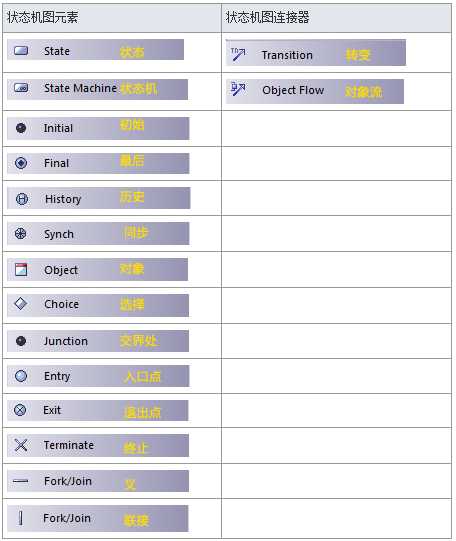Screen dimensions: 456x541
Task: Click the Object Flow connector icon
Action: [238, 89]
